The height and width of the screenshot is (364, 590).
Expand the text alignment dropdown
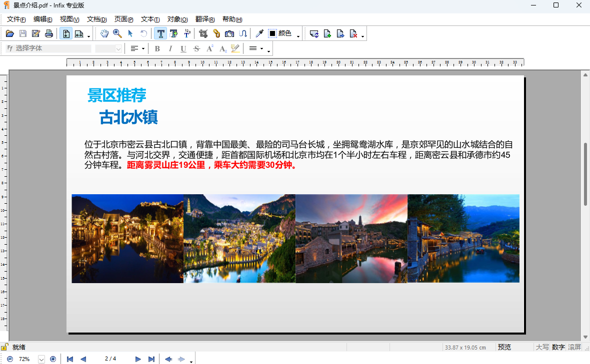(143, 48)
